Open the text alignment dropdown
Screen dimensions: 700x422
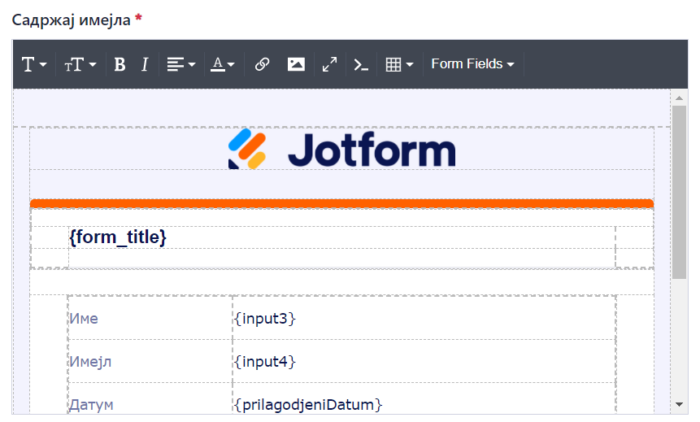pyautogui.click(x=181, y=65)
